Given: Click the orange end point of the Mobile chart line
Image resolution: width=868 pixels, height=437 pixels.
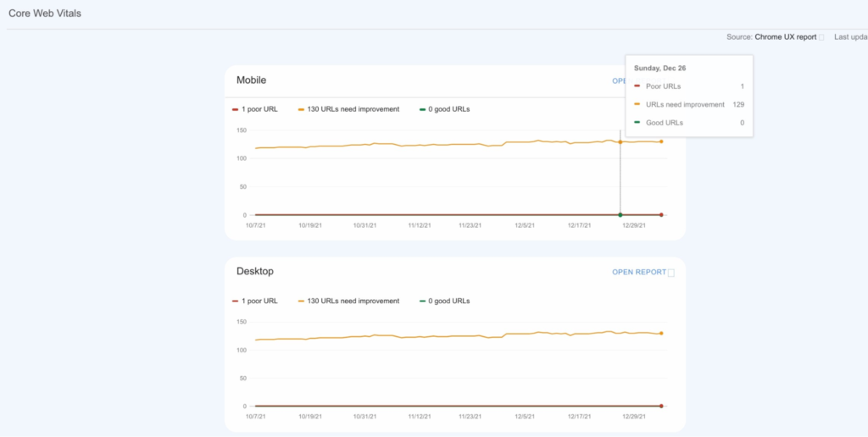Looking at the screenshot, I should [x=661, y=141].
